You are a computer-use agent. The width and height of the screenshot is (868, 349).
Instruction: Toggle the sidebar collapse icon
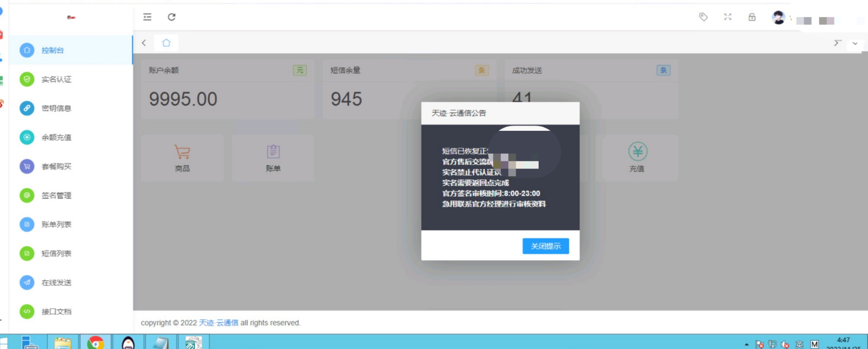pyautogui.click(x=147, y=17)
